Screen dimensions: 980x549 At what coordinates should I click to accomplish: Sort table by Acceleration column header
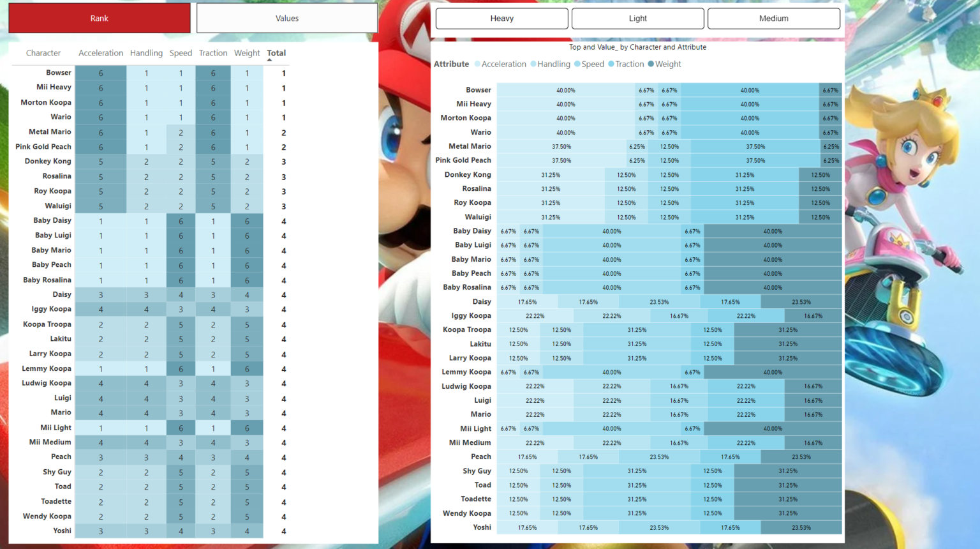tap(101, 53)
